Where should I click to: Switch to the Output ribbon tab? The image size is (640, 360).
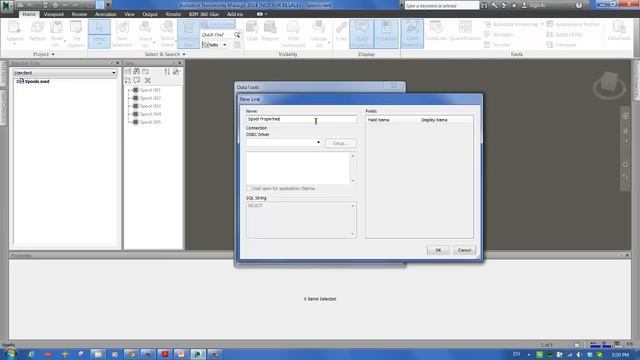point(150,14)
